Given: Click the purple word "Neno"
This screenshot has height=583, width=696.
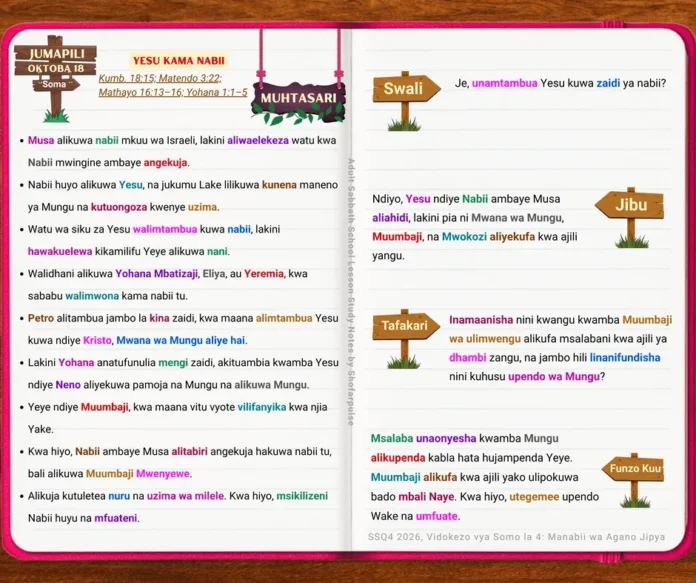Looking at the screenshot, I should (x=68, y=385).
